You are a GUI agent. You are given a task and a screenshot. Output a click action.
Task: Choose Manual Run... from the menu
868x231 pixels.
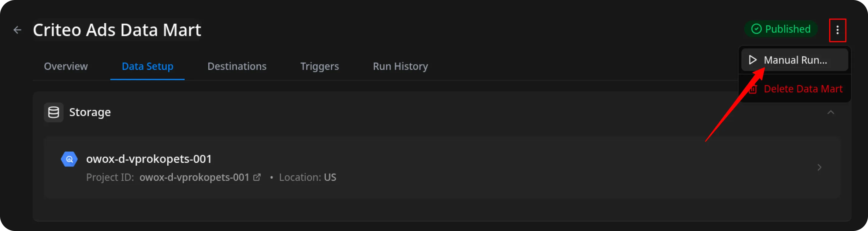(x=795, y=60)
